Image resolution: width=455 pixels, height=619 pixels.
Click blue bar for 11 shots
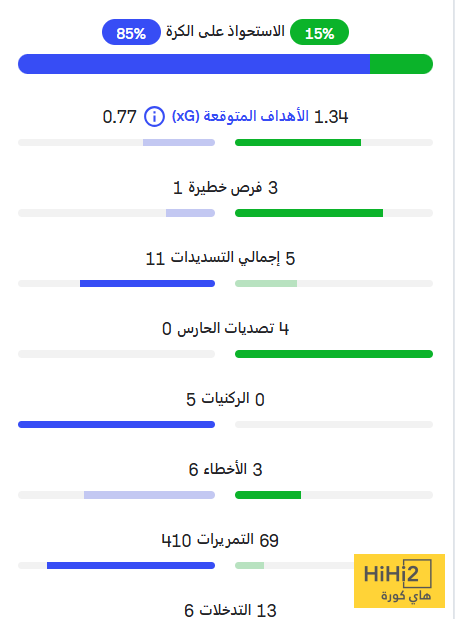click(x=147, y=283)
